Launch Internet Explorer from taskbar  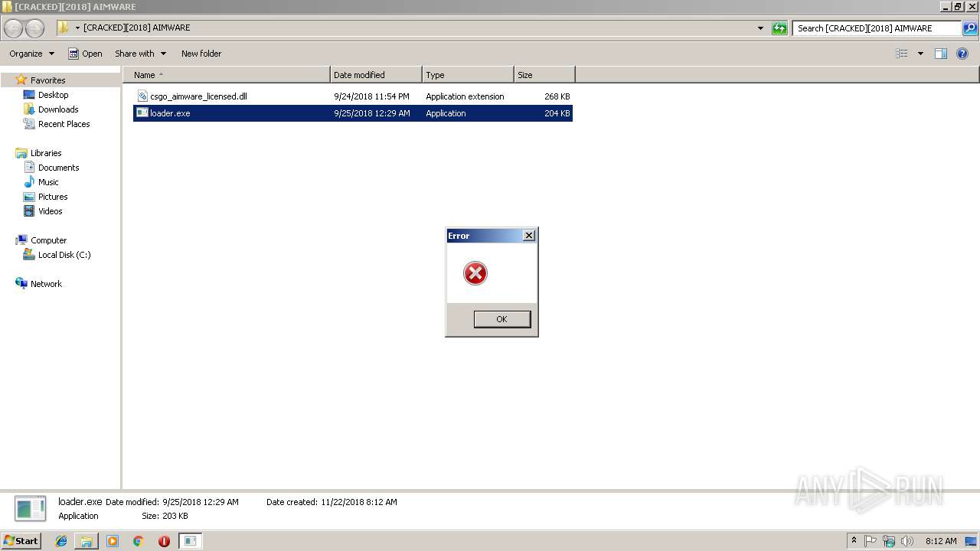click(x=61, y=541)
